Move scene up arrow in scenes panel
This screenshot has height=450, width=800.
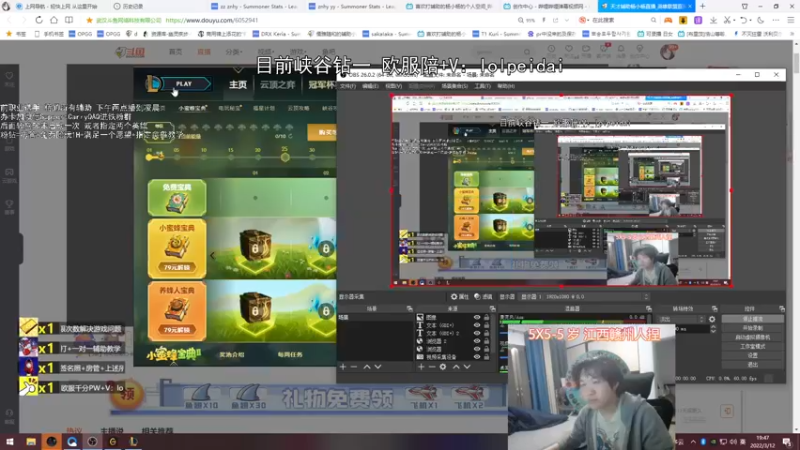click(367, 367)
